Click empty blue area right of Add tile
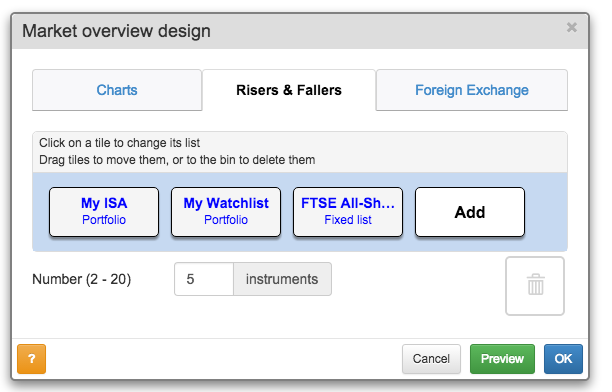The height and width of the screenshot is (392, 612). (x=546, y=212)
